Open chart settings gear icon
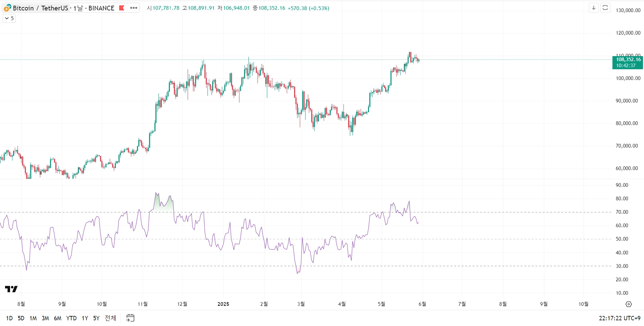The width and height of the screenshot is (644, 326). pos(629,304)
